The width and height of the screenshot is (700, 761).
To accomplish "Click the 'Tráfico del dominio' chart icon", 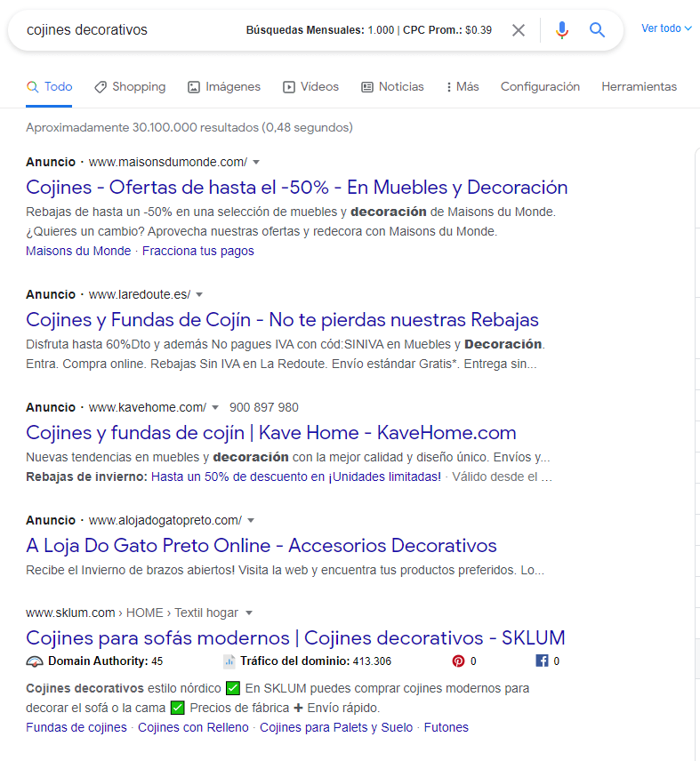I will (229, 661).
